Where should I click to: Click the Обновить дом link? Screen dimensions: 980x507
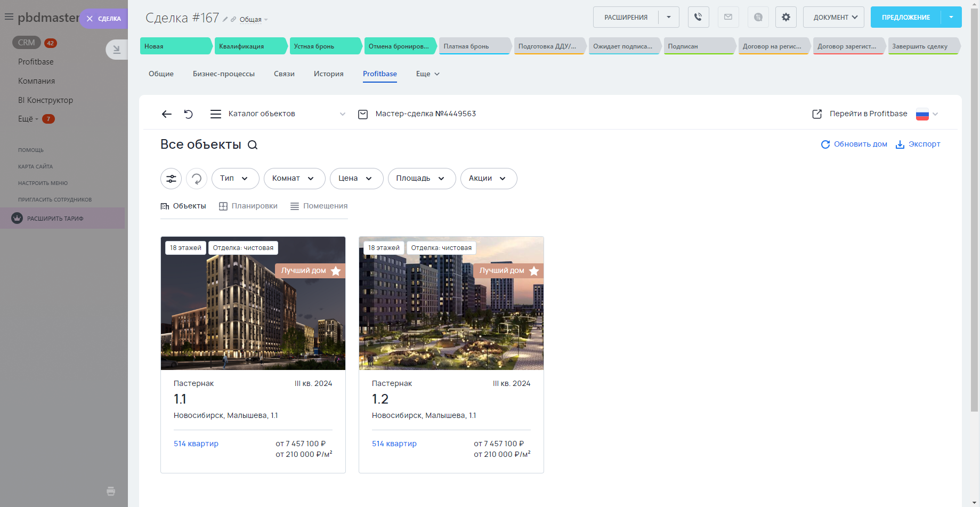pyautogui.click(x=854, y=144)
